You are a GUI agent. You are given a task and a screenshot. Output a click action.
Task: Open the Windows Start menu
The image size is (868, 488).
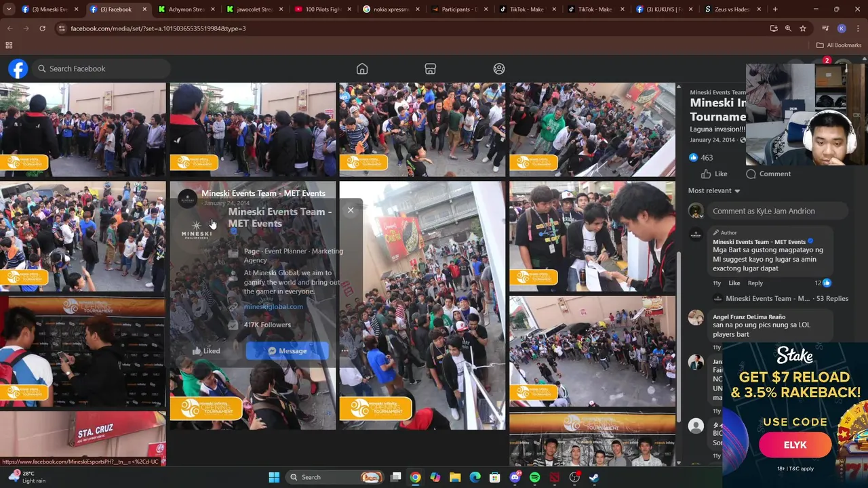(274, 477)
